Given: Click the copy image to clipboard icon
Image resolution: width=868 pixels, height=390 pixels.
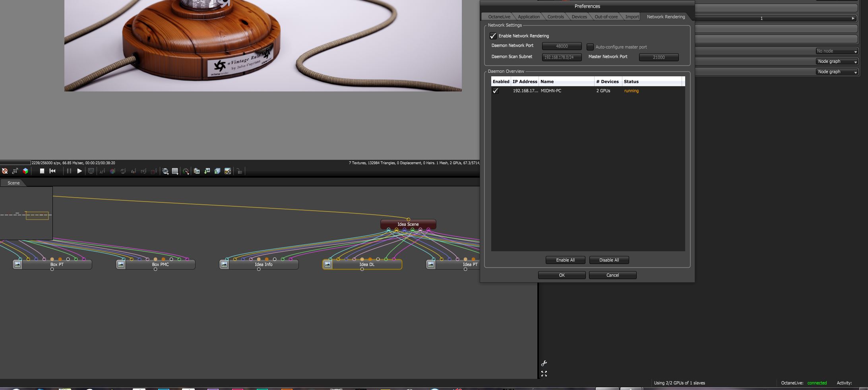Looking at the screenshot, I should tap(197, 171).
